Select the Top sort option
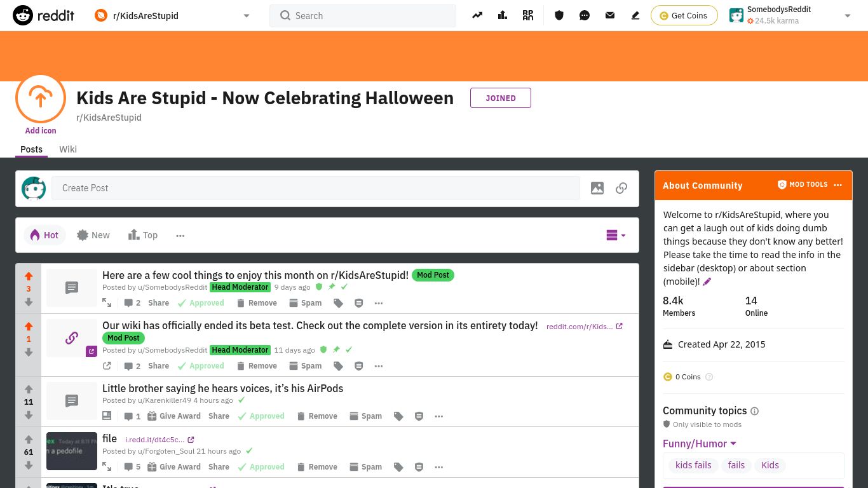 [x=143, y=235]
